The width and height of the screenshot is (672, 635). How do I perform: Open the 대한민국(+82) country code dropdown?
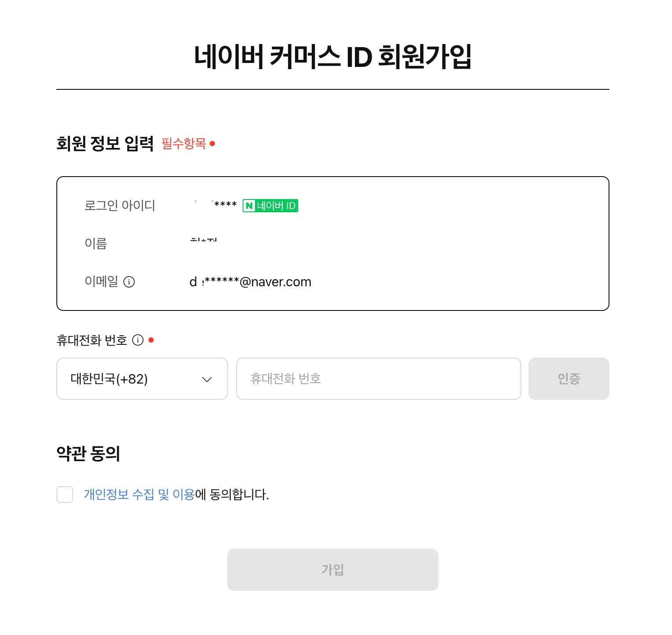(x=142, y=379)
